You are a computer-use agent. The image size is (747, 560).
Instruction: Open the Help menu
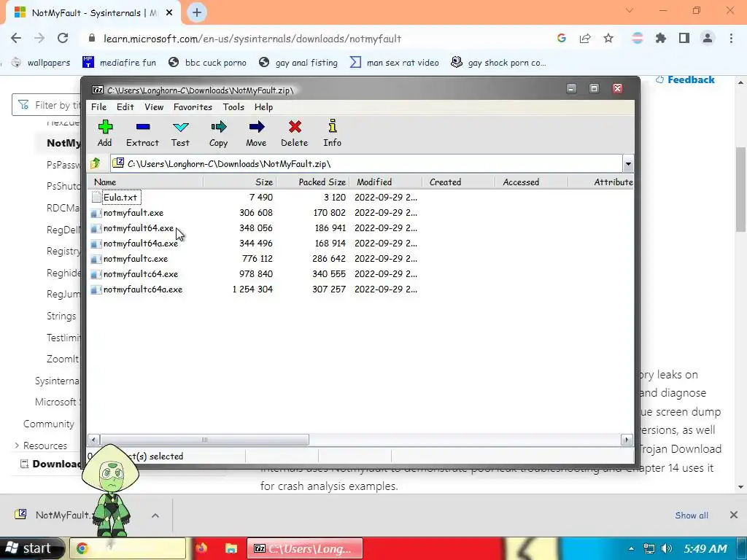coord(263,107)
